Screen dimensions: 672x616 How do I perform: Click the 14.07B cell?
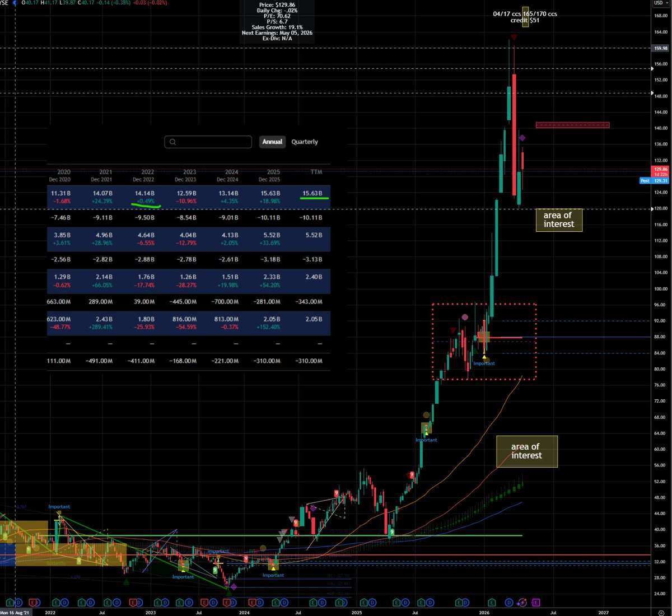(x=102, y=193)
